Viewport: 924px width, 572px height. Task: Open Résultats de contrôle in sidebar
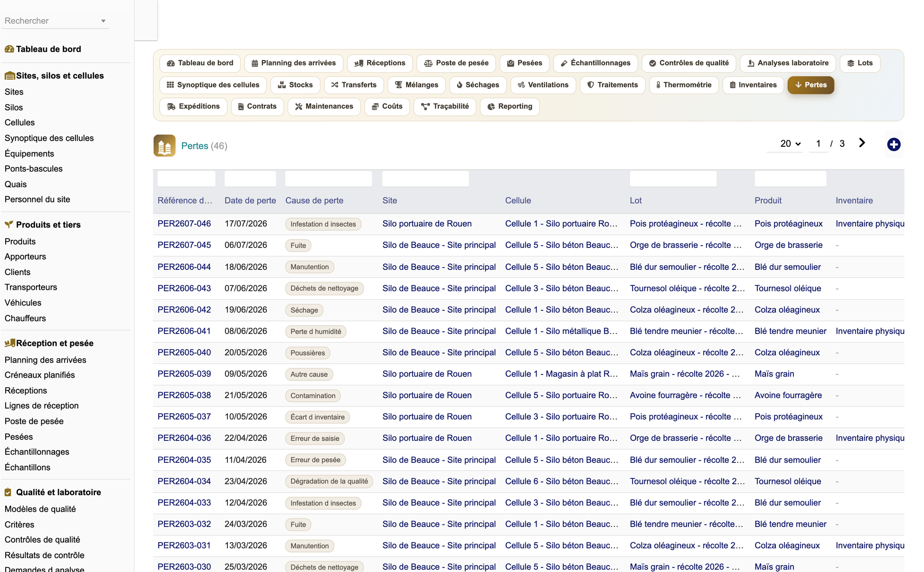click(45, 555)
